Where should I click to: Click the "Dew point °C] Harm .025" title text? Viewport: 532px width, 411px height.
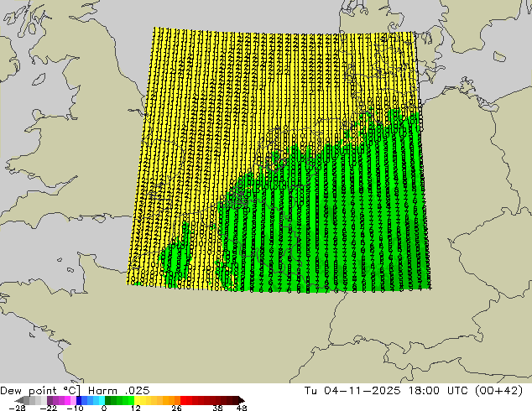75,391
